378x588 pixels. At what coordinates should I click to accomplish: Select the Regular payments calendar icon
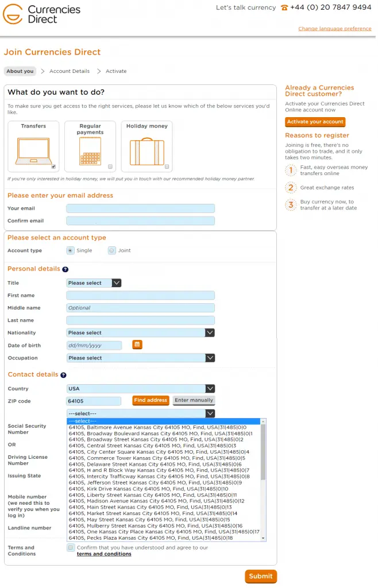[90, 151]
